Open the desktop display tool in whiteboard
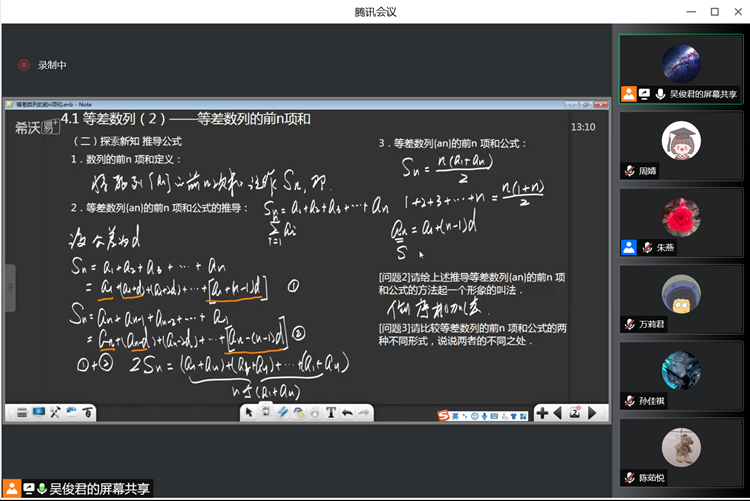Image resolution: width=750 pixels, height=501 pixels. click(38, 413)
